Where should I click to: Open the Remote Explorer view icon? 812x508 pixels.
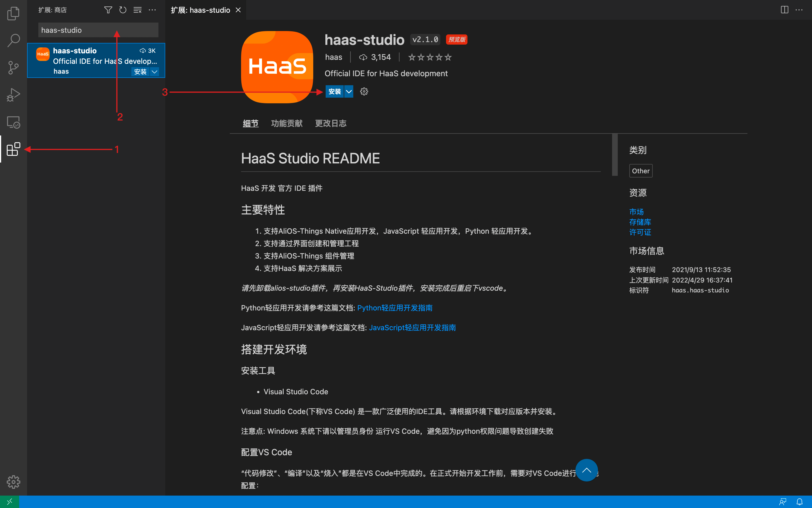pyautogui.click(x=14, y=122)
